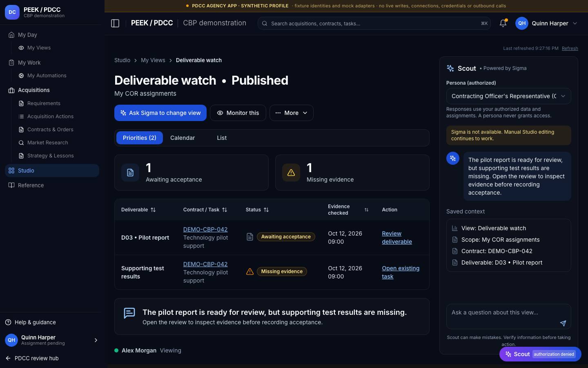Sort by Deliverable column
The height and width of the screenshot is (368, 588).
click(x=138, y=210)
